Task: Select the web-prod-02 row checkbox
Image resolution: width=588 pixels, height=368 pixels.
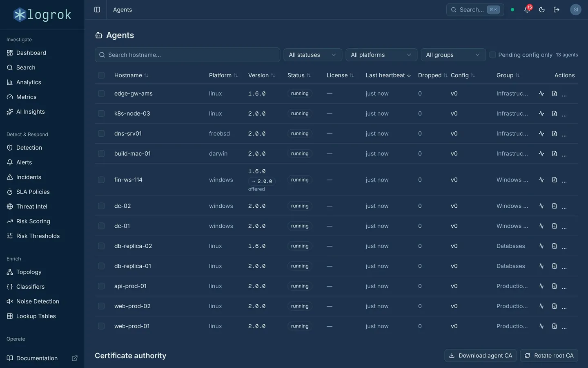Action: point(101,306)
